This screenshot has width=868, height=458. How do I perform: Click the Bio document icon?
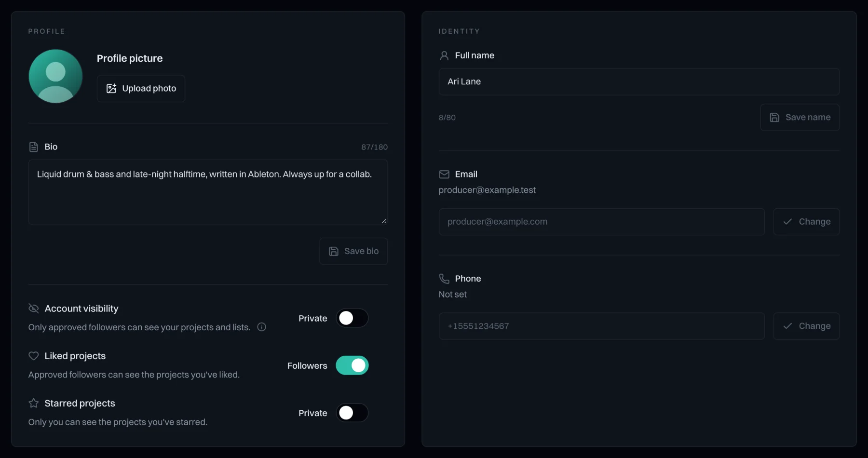pyautogui.click(x=33, y=147)
